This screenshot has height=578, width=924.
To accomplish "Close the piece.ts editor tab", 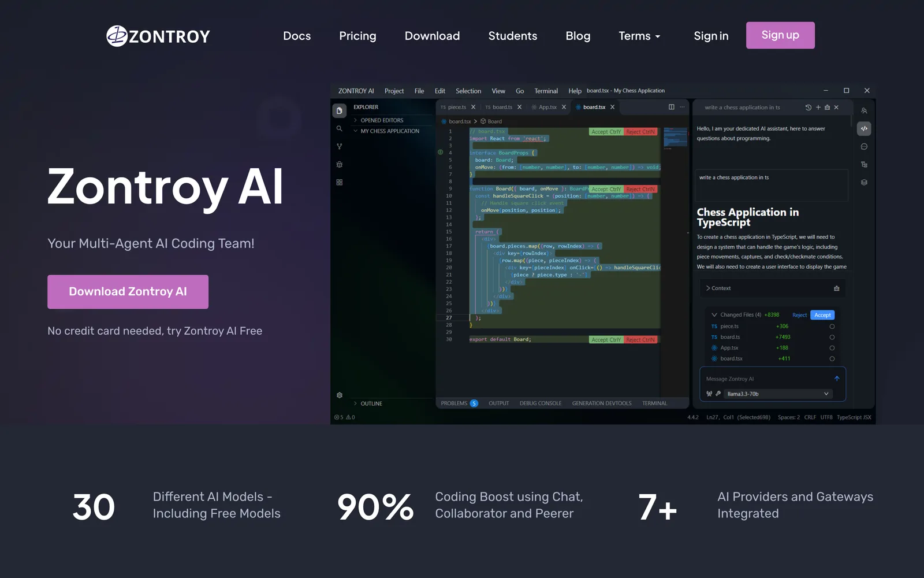I will (474, 107).
